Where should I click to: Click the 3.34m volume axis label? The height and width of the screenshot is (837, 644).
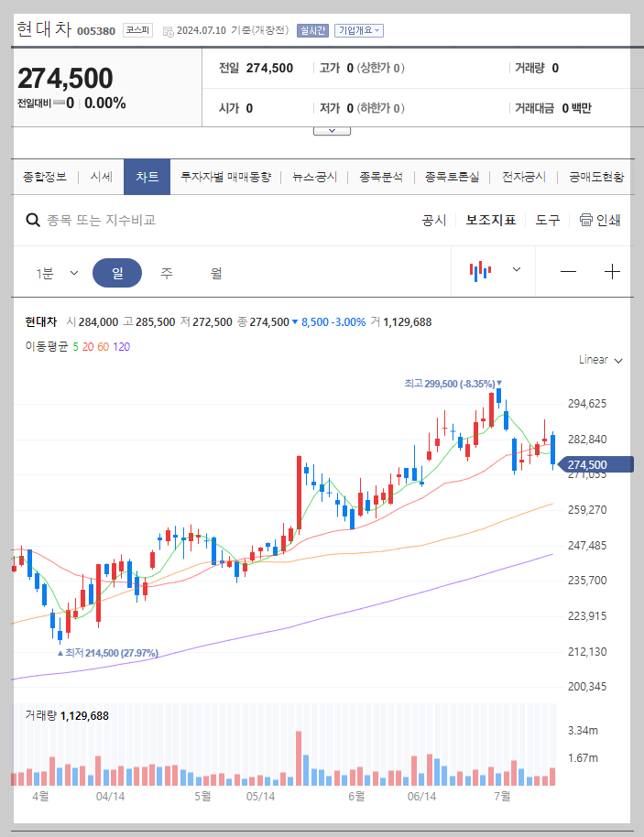tap(583, 730)
